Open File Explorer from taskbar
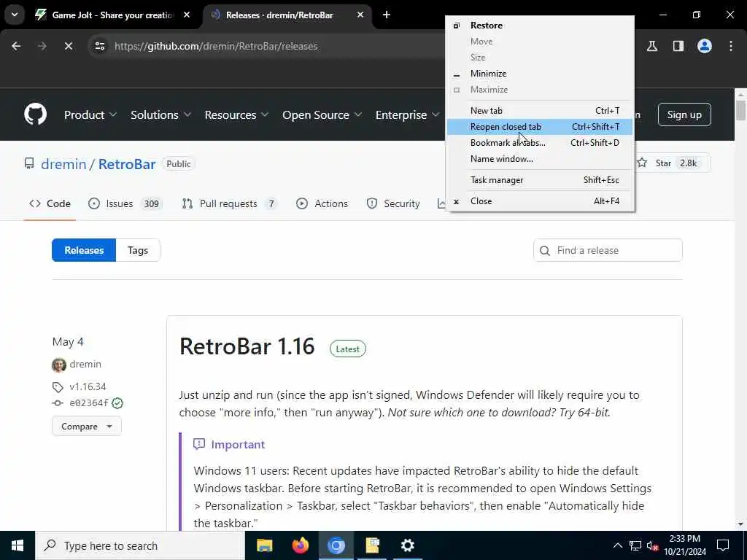The image size is (747, 560). click(x=264, y=545)
